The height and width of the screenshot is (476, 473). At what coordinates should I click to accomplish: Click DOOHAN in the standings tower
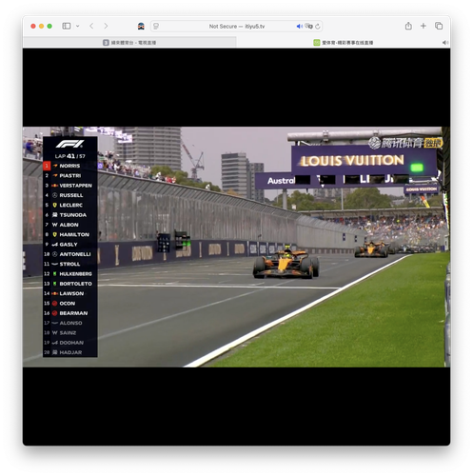(71, 343)
